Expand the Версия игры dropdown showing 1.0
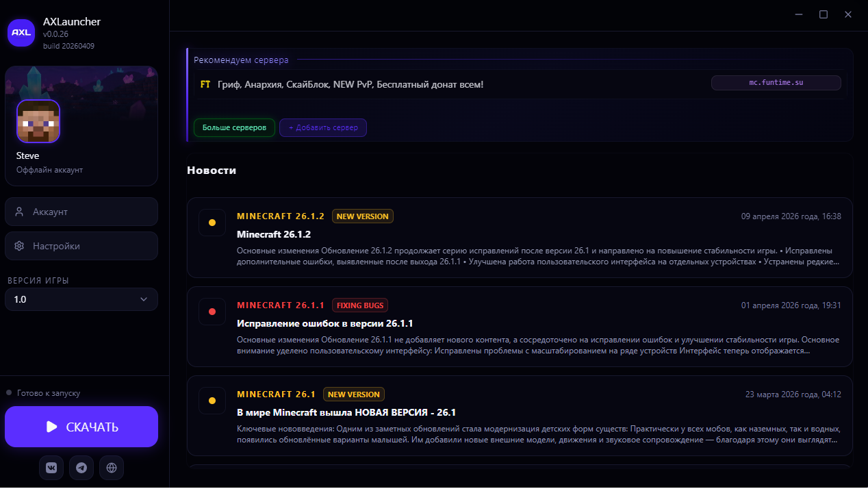Image resolution: width=868 pixels, height=489 pixels. 81,299
